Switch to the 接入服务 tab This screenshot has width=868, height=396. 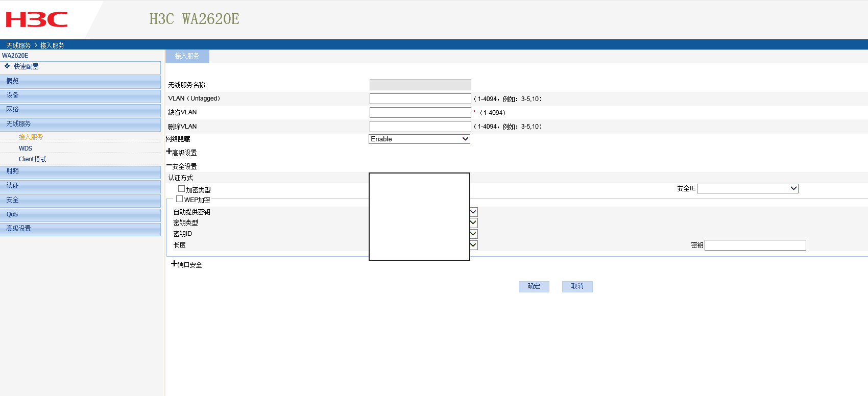click(x=187, y=56)
